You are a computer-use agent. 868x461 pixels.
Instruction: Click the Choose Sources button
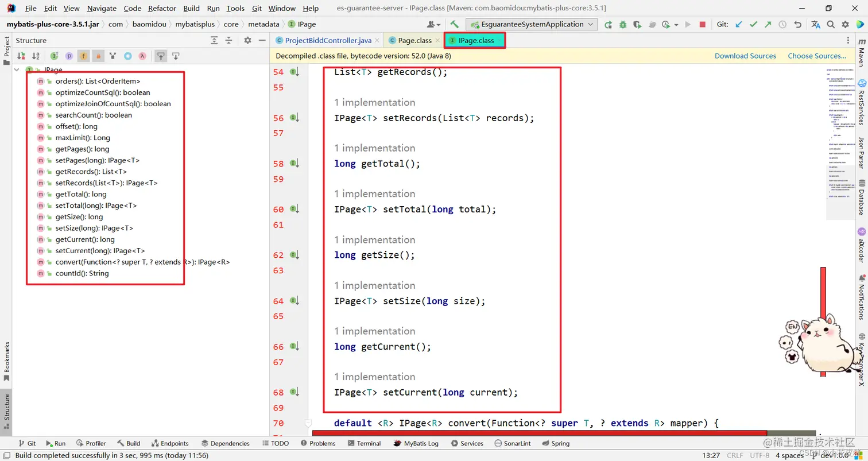(x=817, y=56)
